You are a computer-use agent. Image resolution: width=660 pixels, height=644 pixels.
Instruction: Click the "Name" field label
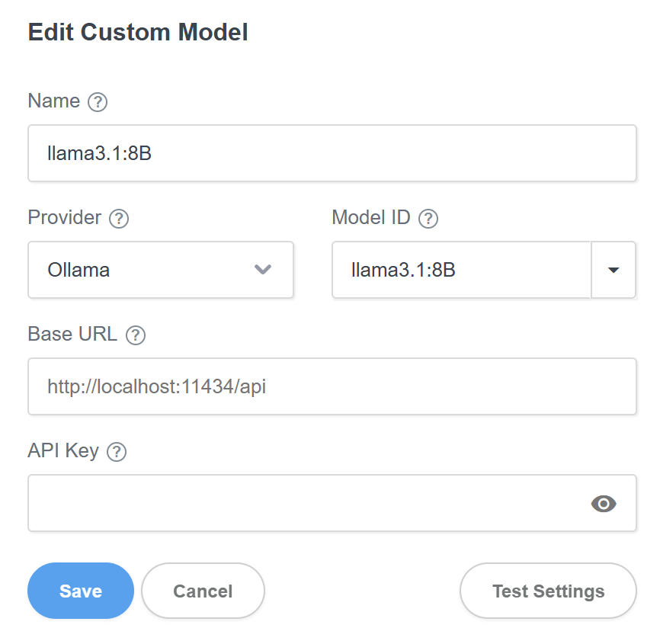(53, 101)
